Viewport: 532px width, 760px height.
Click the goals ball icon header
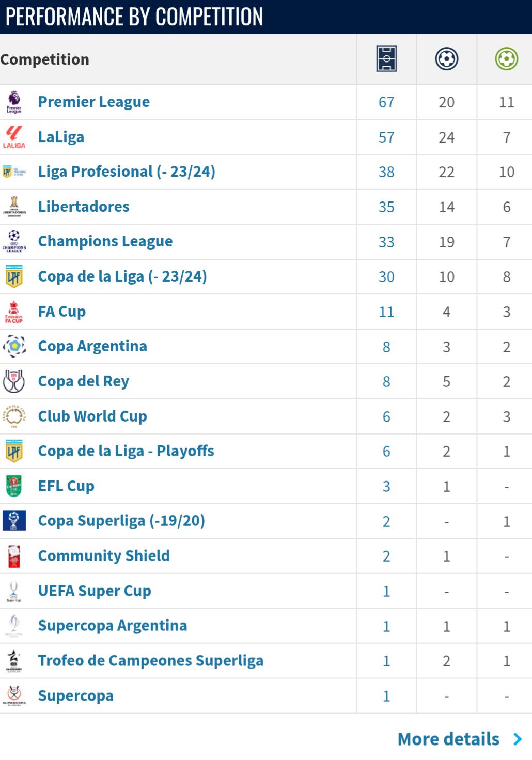point(447,58)
